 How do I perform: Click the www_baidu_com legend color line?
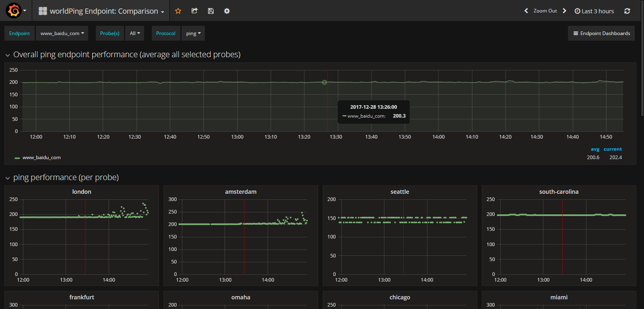point(17,158)
